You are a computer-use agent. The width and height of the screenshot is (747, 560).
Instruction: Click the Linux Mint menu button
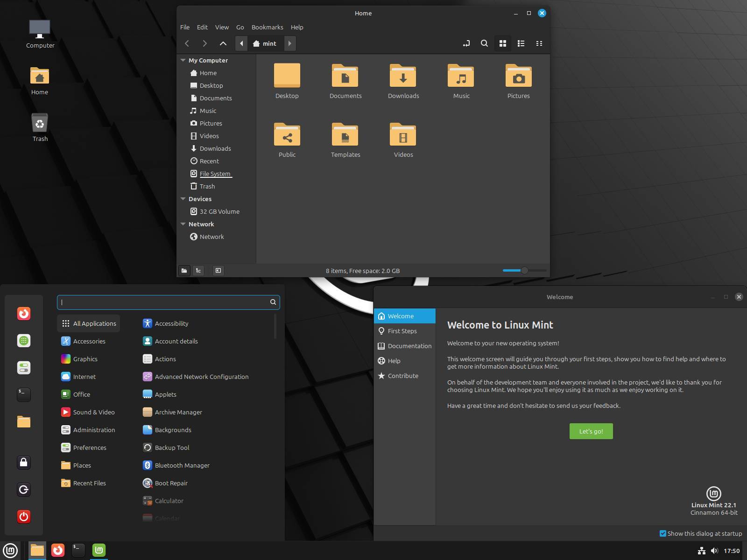(x=10, y=551)
